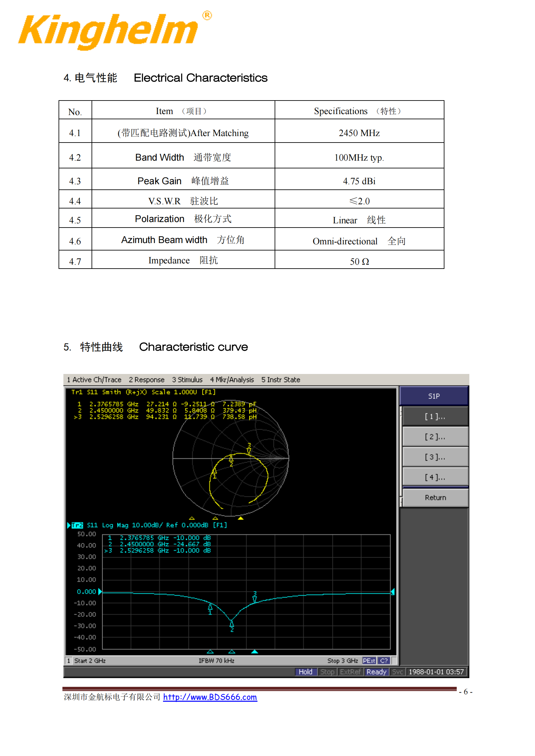Click the Return softkey
535x756 pixels.
point(435,497)
